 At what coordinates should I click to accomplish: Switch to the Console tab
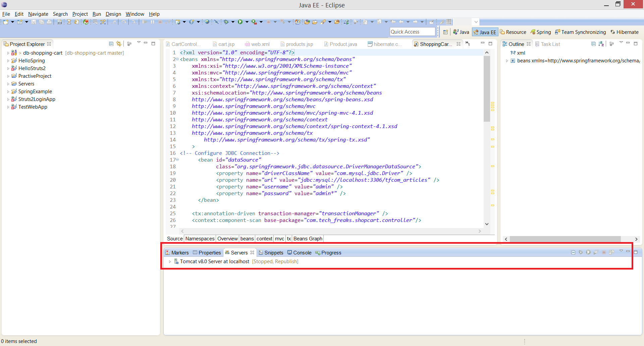click(299, 252)
